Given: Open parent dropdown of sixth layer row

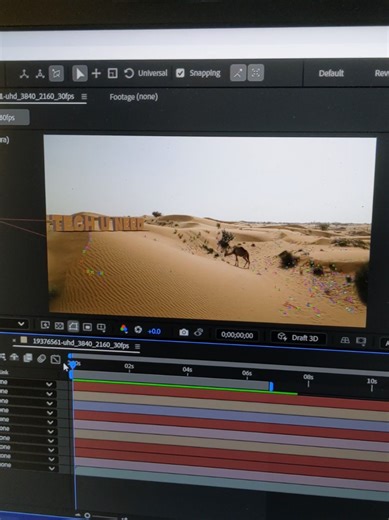Looking at the screenshot, I should tap(51, 431).
